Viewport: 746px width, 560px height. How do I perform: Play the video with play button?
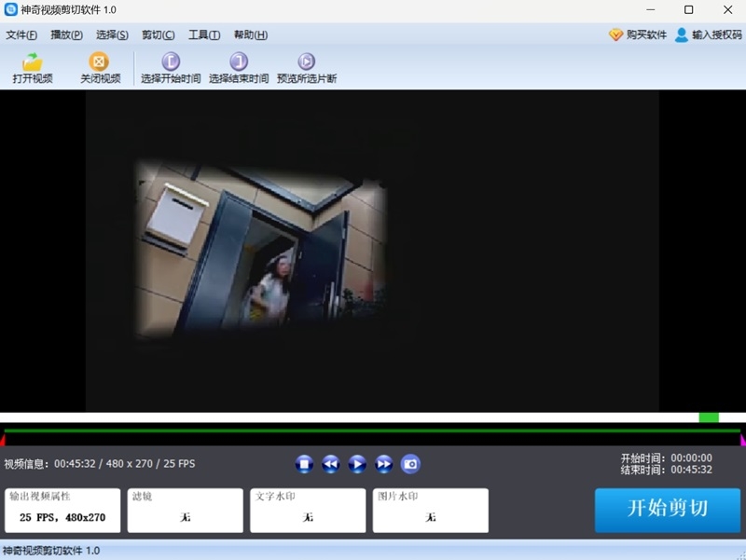[357, 464]
